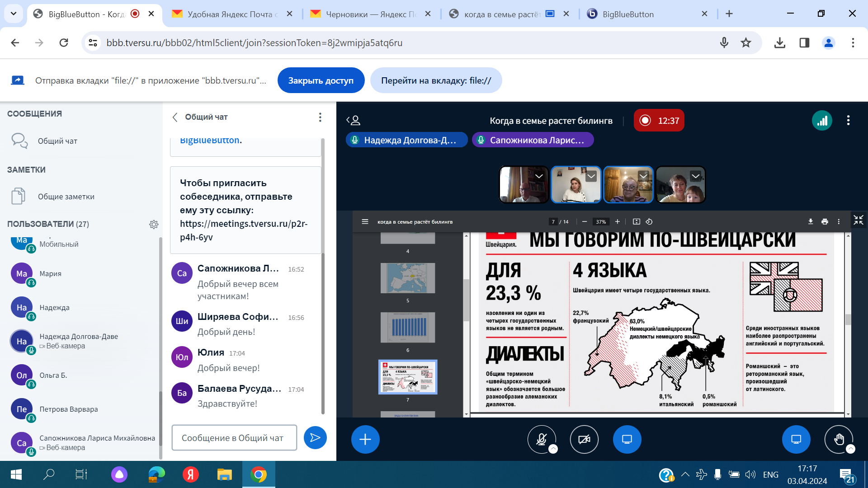Reload the current page
The width and height of the screenshot is (868, 488).
click(x=64, y=43)
